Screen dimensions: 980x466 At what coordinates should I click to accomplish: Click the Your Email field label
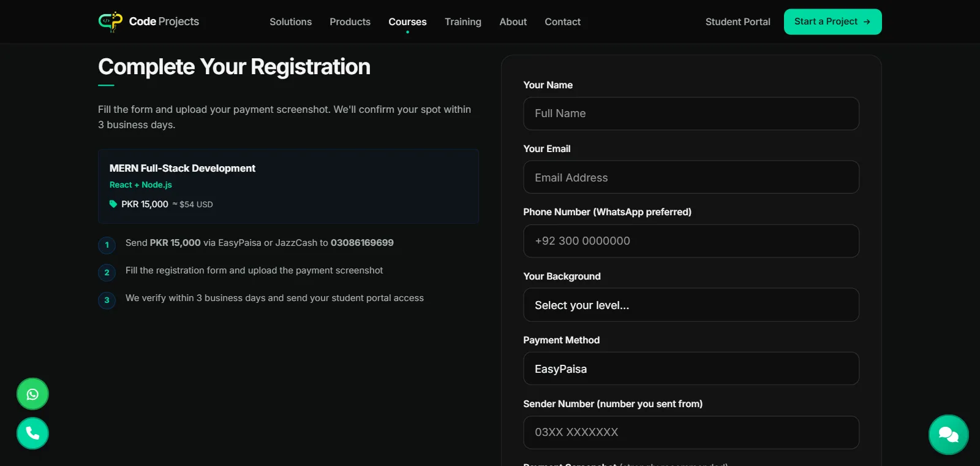tap(546, 148)
